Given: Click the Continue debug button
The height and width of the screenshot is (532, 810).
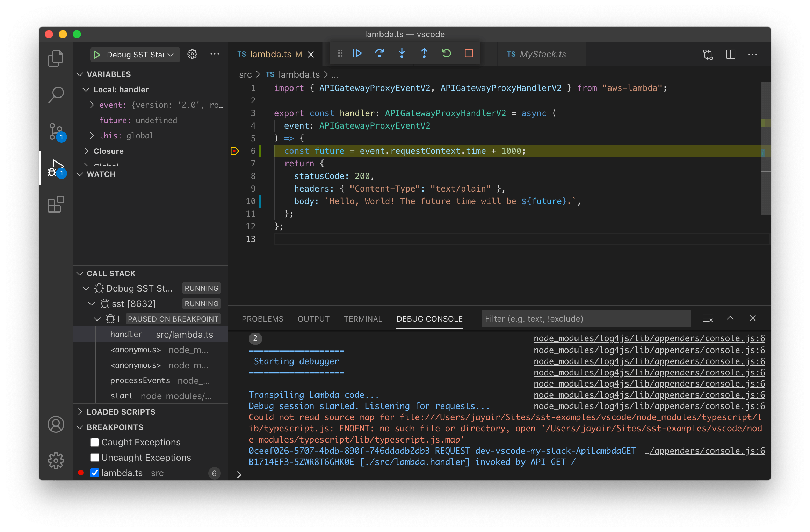Looking at the screenshot, I should point(357,53).
